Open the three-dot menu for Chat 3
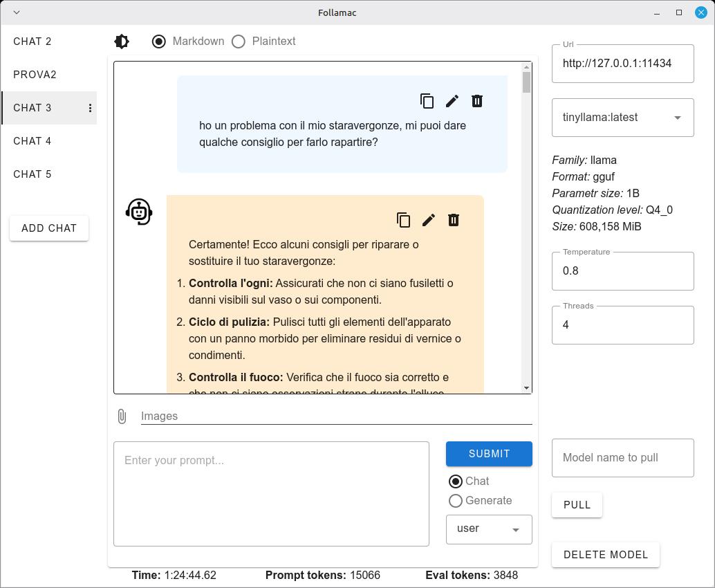The height and width of the screenshot is (588, 715). pyautogui.click(x=90, y=108)
